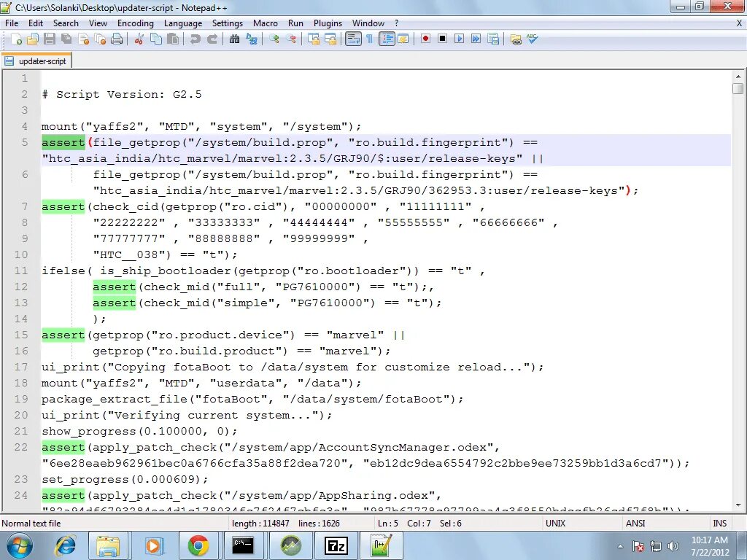Screen dimensions: 747x560
Task: Toggle Show all characters pilcrow icon
Action: click(369, 39)
